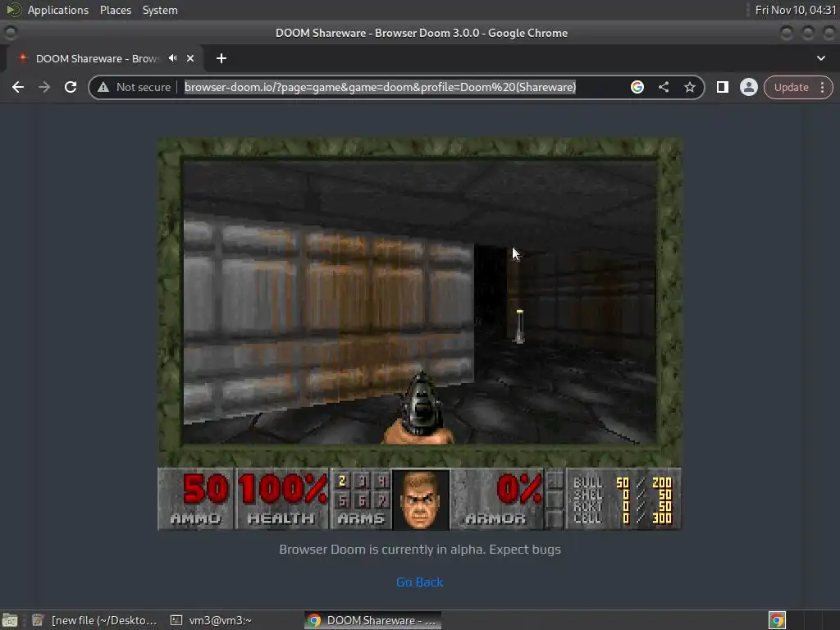Click the Doomguy face in status bar
Viewport: 840px width, 630px height.
pos(421,499)
